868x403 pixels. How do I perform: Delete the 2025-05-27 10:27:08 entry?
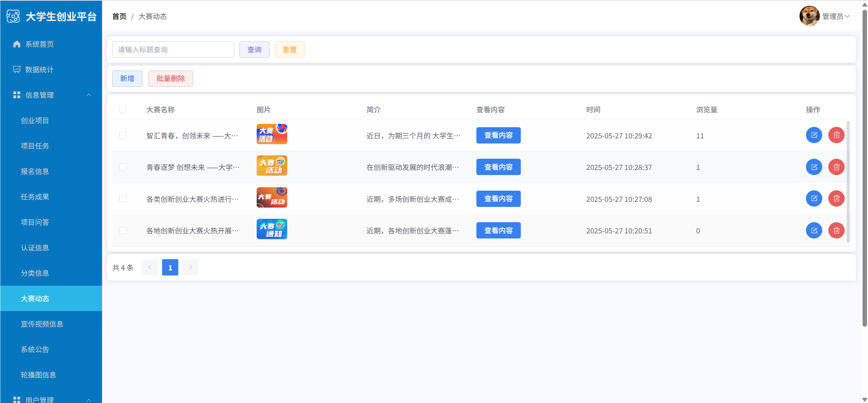[836, 199]
